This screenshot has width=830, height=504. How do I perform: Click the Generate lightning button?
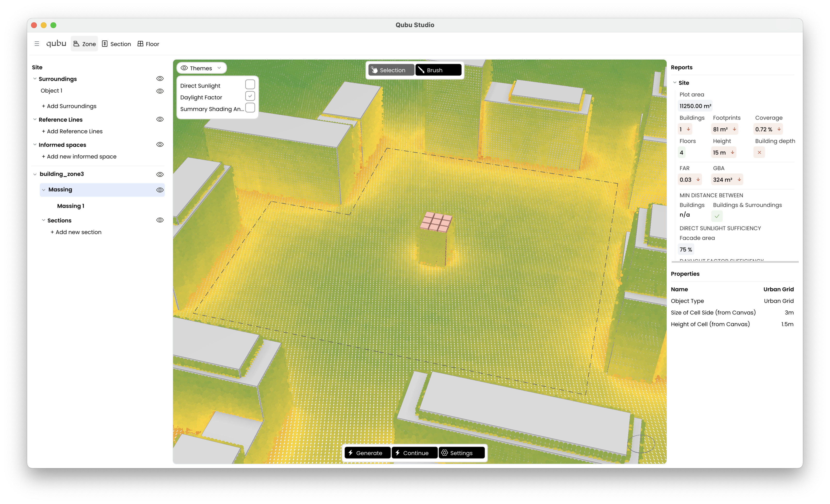(x=367, y=453)
